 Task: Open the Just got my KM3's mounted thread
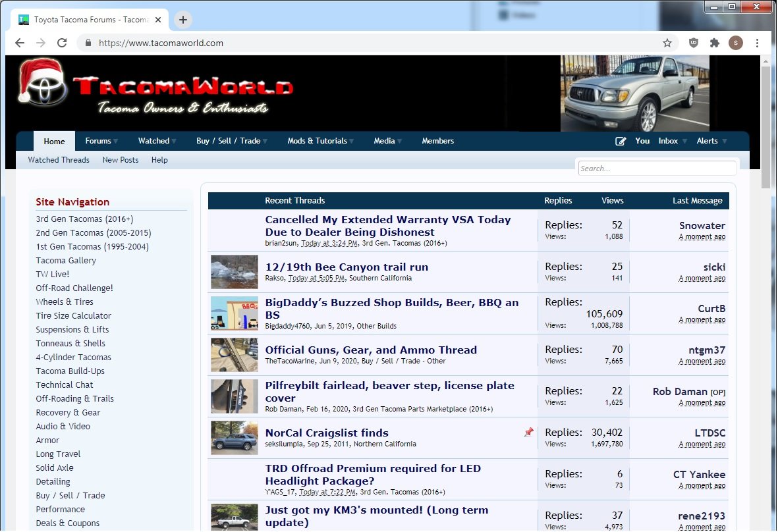(x=377, y=516)
